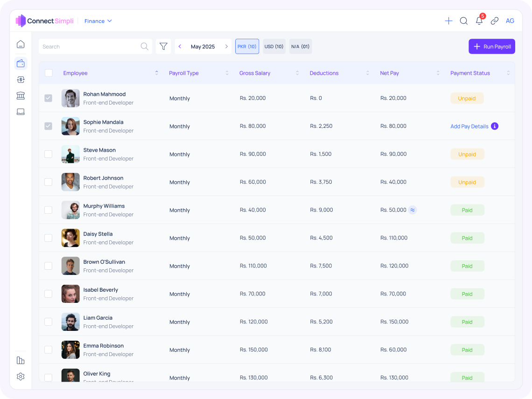Select the money transfer icon in sidebar
Viewport: 532px width, 399px height.
(x=21, y=79)
